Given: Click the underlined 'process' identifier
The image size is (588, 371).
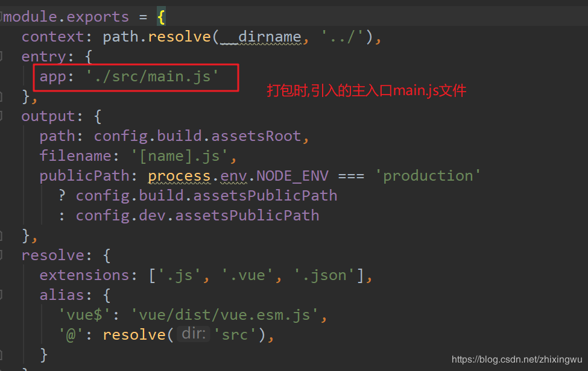Looking at the screenshot, I should (x=179, y=176).
